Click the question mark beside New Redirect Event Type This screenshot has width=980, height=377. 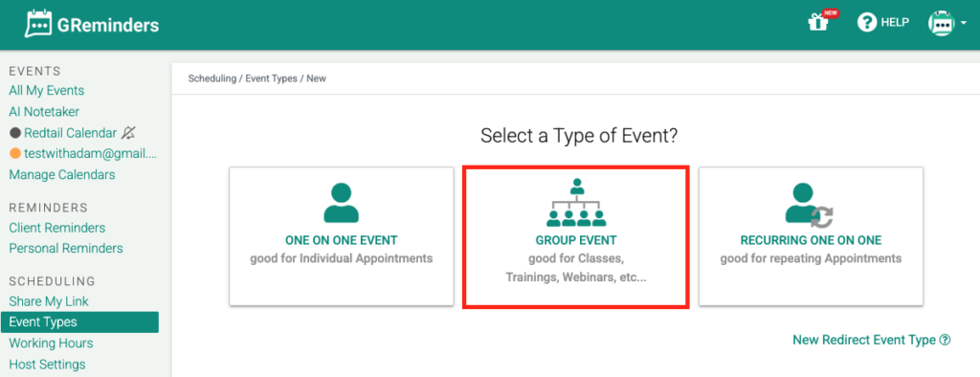(x=945, y=340)
